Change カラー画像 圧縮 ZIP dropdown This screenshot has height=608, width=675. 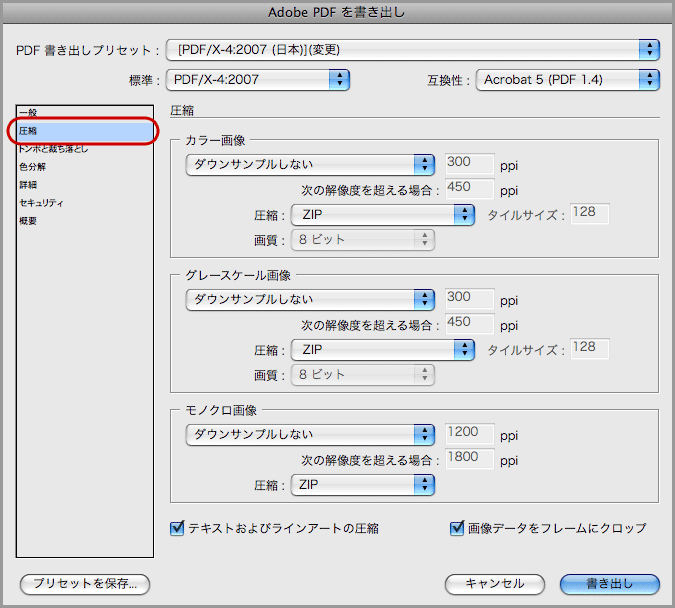tap(381, 214)
